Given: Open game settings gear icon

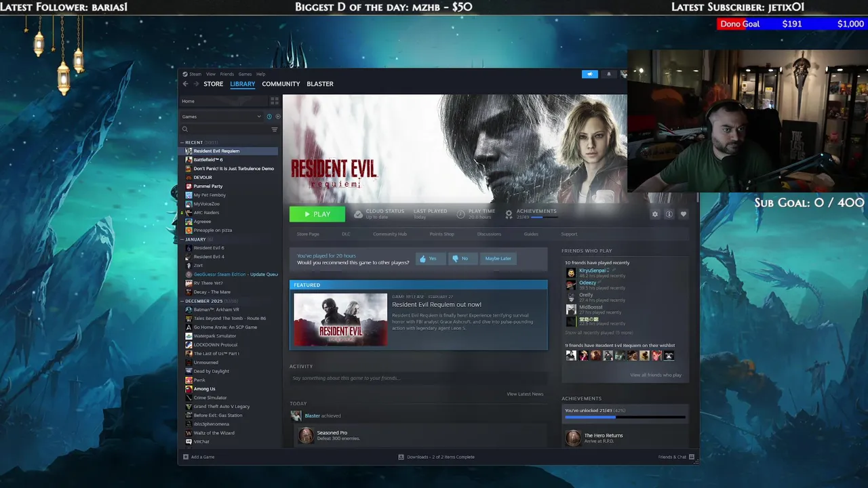Looking at the screenshot, I should tap(655, 214).
